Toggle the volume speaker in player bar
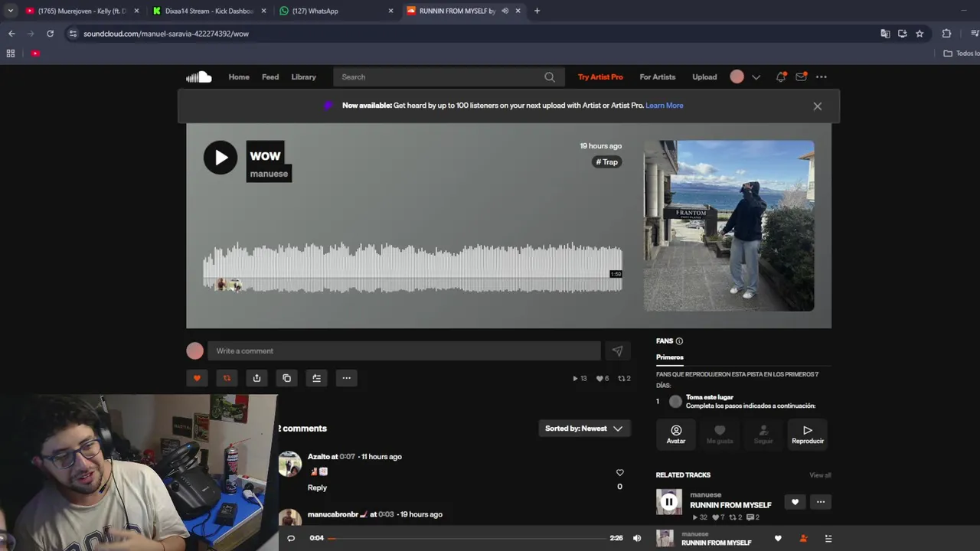Viewport: 980px width, 551px height. pos(637,538)
